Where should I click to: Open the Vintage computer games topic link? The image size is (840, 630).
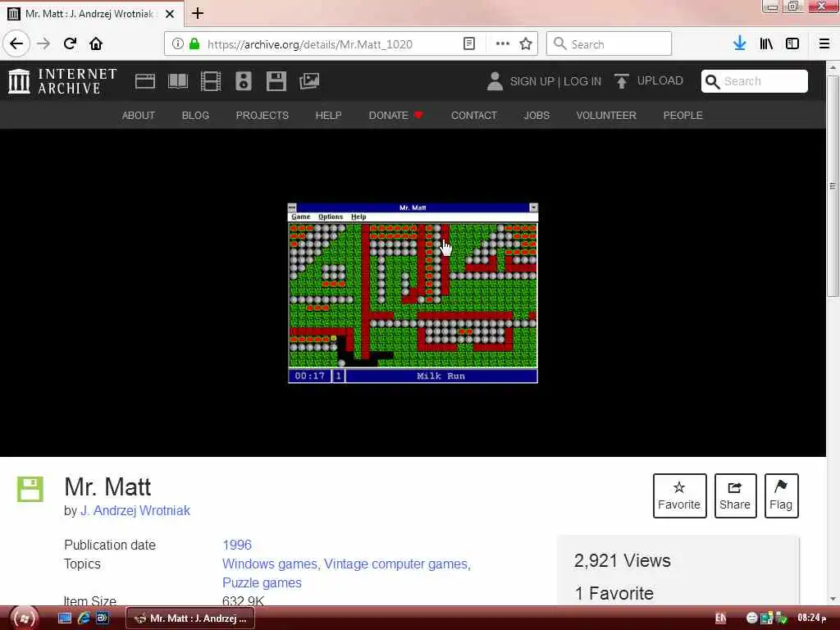tap(396, 564)
